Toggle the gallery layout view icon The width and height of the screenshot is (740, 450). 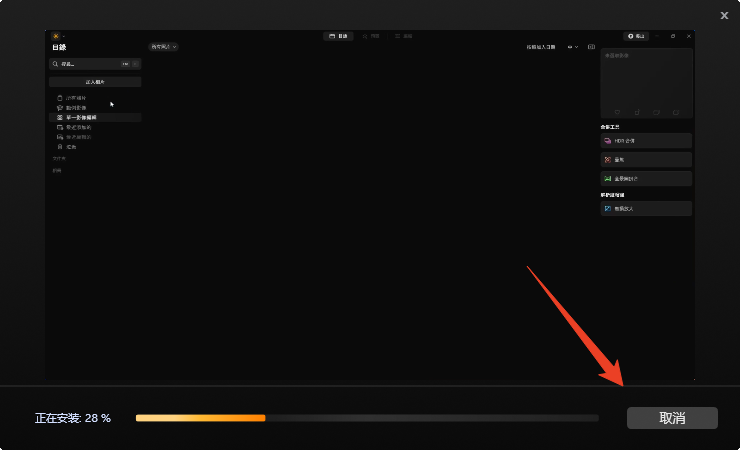coord(591,47)
